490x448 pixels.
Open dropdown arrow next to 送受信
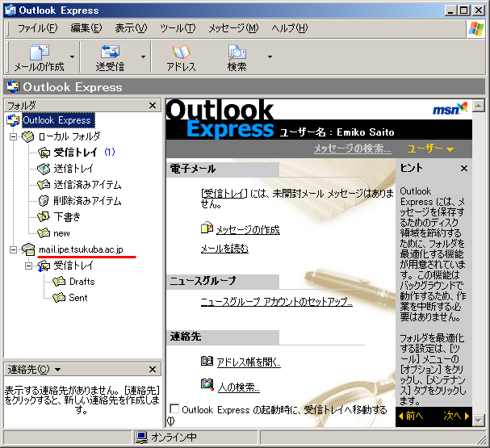(x=143, y=57)
